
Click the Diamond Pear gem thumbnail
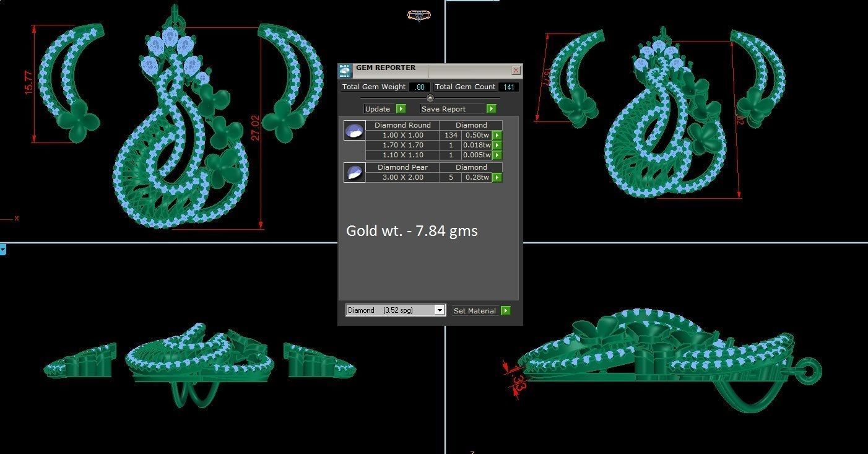coord(354,173)
